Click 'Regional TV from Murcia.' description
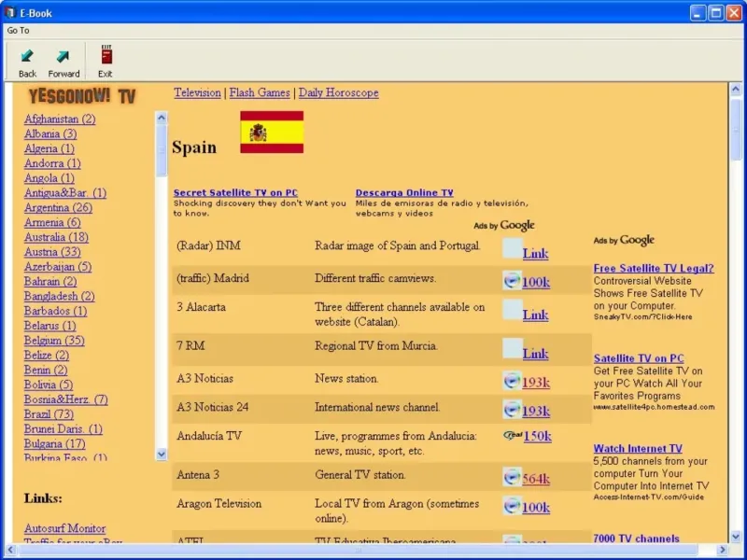This screenshot has width=747, height=560. point(376,345)
